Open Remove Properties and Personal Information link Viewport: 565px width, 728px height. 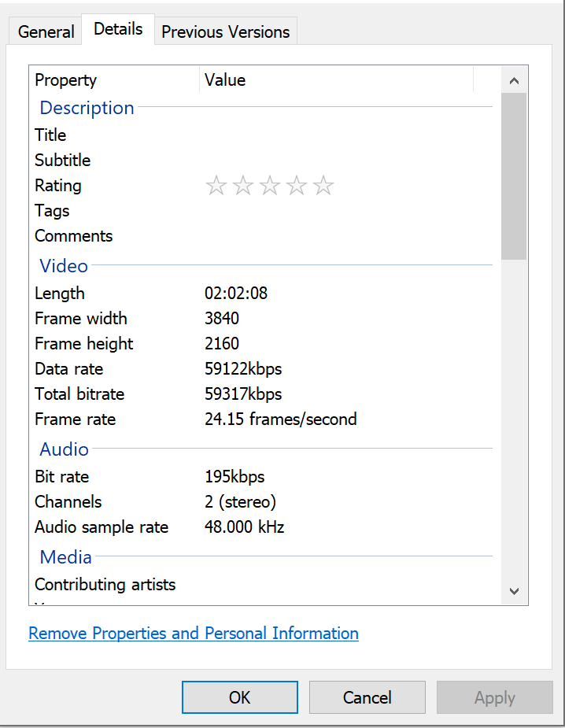(x=194, y=634)
